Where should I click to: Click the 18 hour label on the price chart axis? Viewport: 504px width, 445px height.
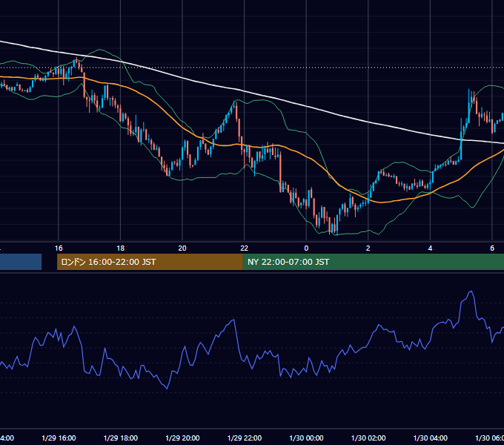(x=121, y=248)
